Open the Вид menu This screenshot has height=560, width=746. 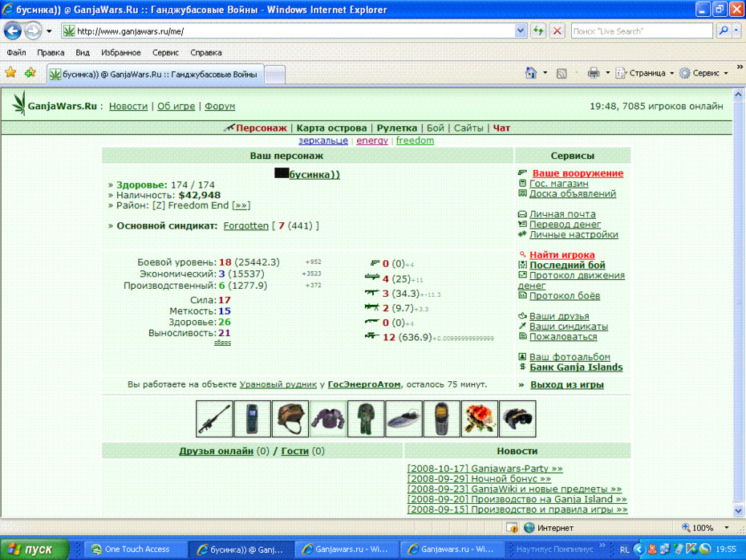click(83, 52)
